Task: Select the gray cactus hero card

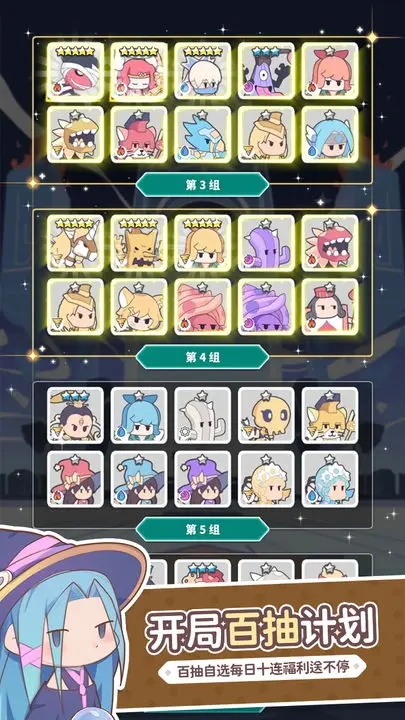Action: click(202, 415)
